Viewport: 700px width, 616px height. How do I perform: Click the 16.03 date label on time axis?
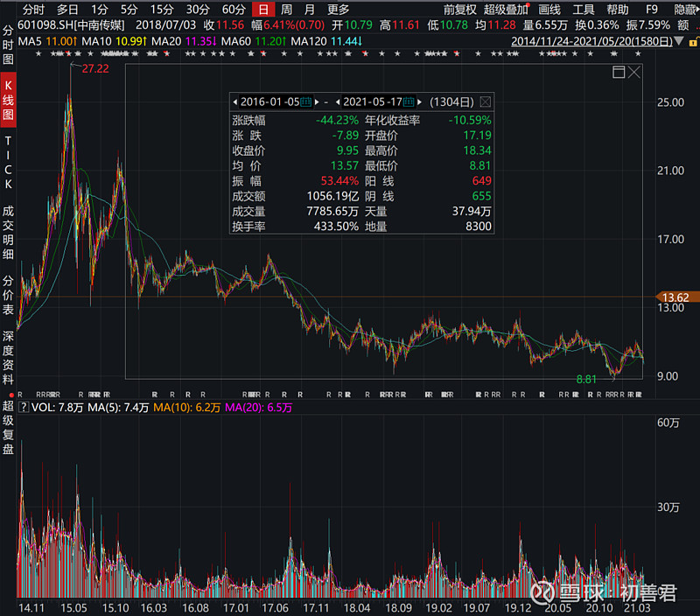point(154,608)
